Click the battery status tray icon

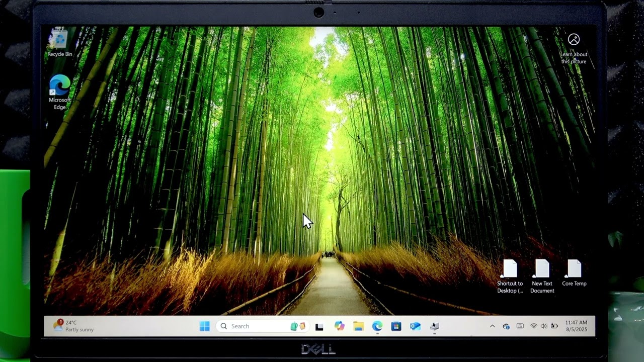point(554,326)
